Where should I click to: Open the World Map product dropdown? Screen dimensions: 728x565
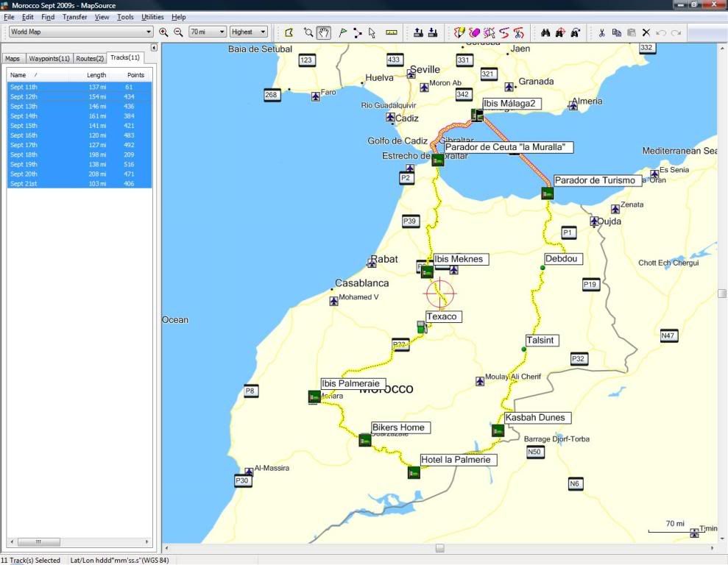coord(81,32)
